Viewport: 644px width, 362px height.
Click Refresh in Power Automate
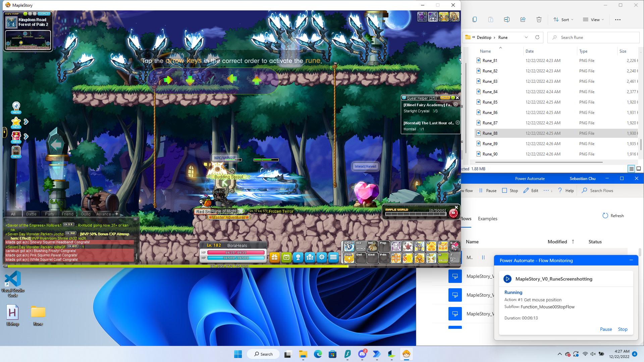pyautogui.click(x=613, y=216)
